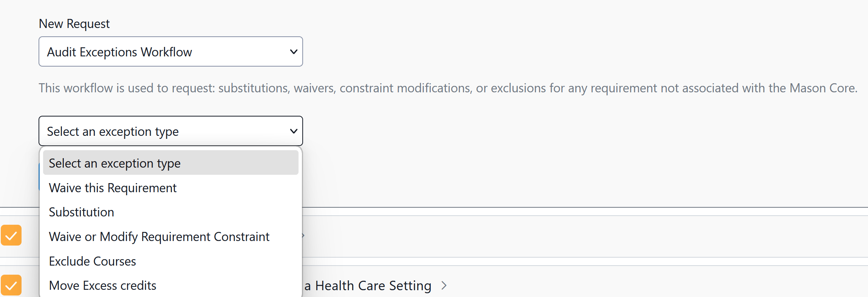868x297 pixels.
Task: Choose the highlighted Select an exception type option
Action: [x=170, y=163]
